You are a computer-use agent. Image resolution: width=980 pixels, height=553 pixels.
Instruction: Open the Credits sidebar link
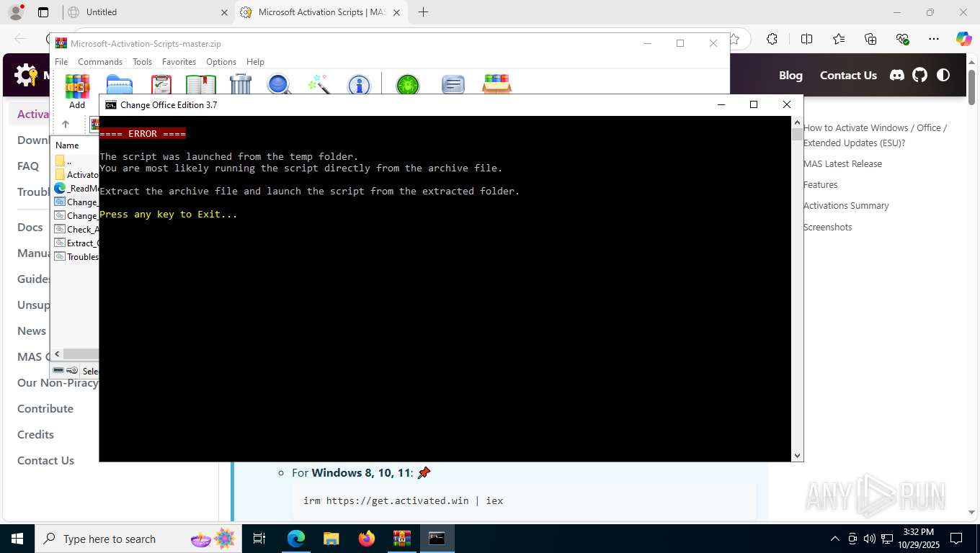pyautogui.click(x=35, y=434)
